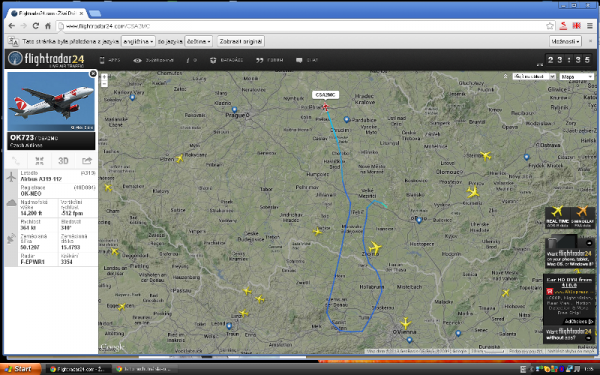Click the Real Time yellow plane legend
Screen dimensions: 600x375
557,217
